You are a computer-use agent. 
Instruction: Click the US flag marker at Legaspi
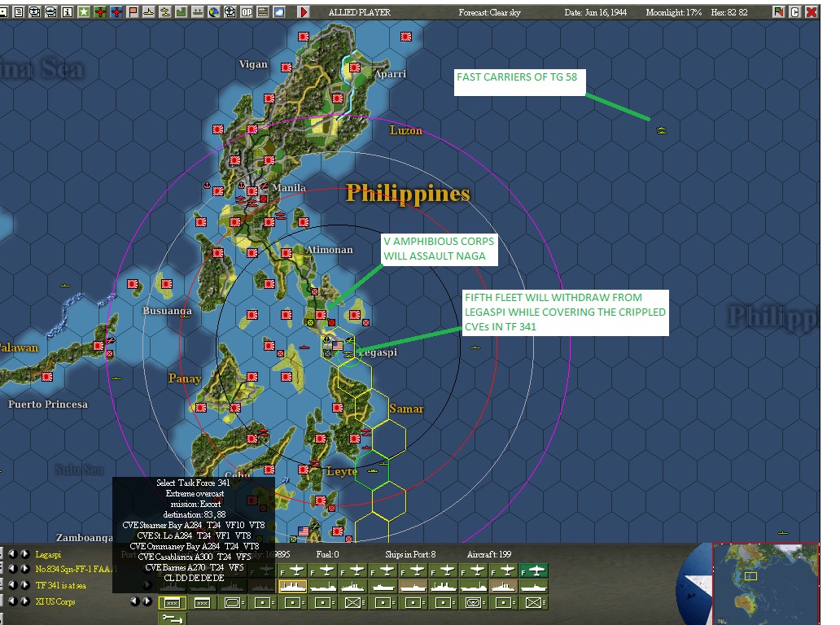coord(338,346)
